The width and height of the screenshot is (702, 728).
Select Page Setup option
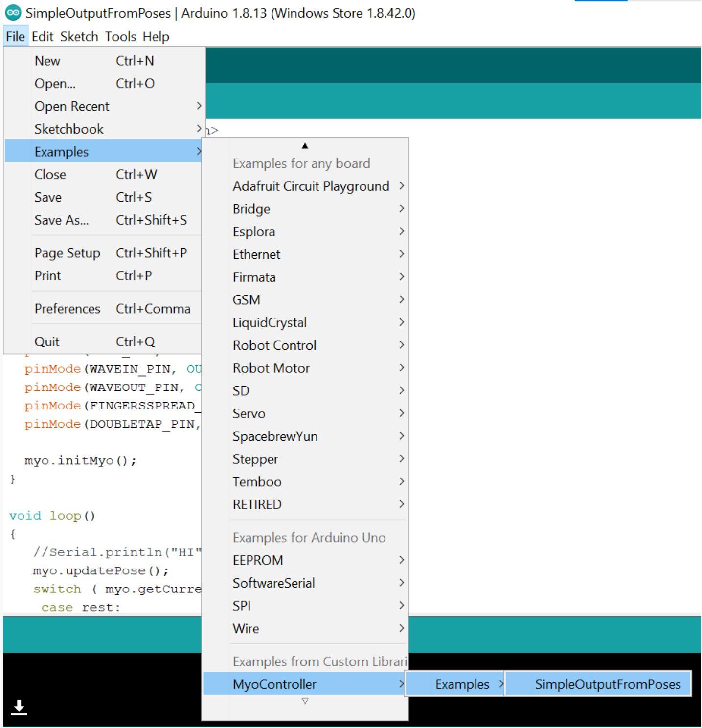pos(68,253)
